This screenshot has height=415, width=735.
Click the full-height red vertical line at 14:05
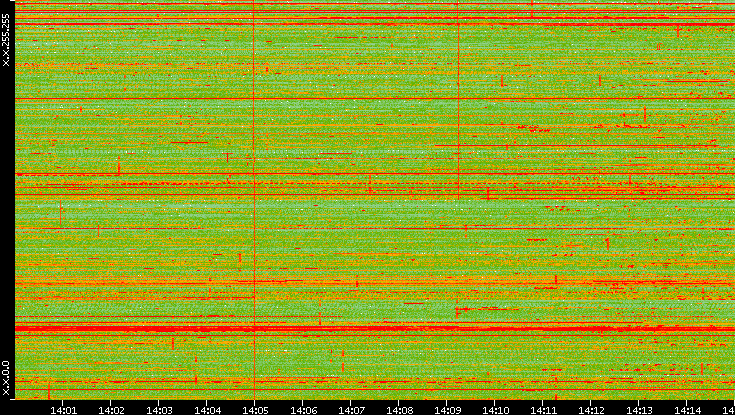point(254,199)
